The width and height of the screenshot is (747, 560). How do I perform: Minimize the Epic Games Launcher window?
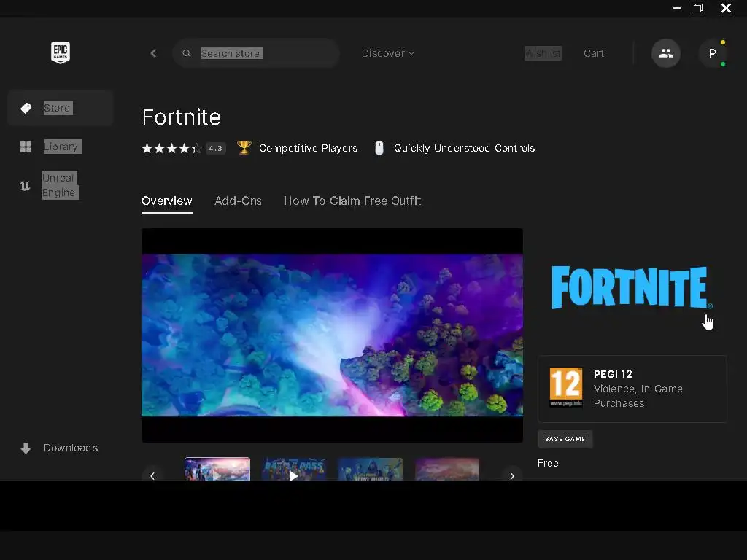click(676, 8)
